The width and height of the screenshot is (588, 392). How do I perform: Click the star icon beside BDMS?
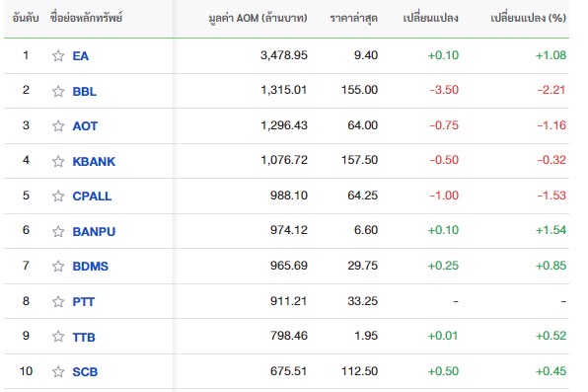click(58, 267)
